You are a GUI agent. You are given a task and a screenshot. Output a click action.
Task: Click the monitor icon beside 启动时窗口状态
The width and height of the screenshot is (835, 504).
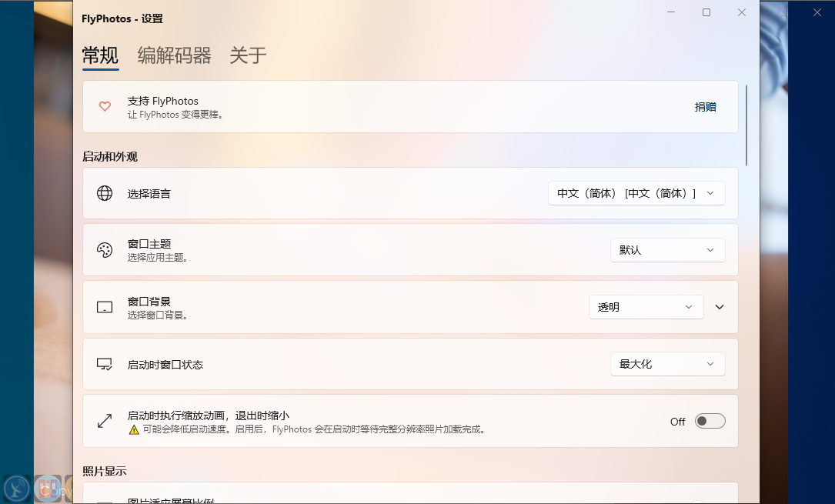(x=105, y=365)
